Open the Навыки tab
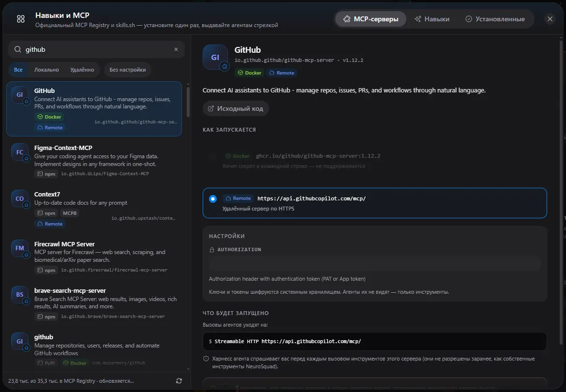This screenshot has height=392, width=566. pos(432,19)
